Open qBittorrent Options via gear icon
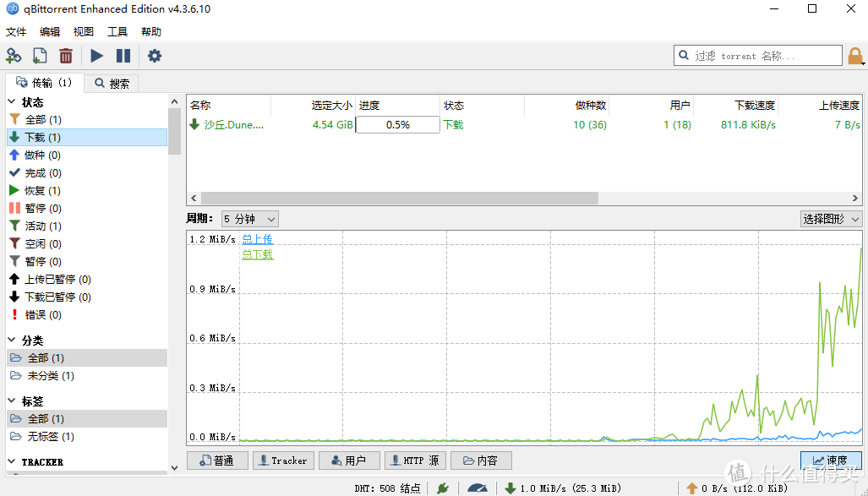The image size is (868, 496). point(154,55)
